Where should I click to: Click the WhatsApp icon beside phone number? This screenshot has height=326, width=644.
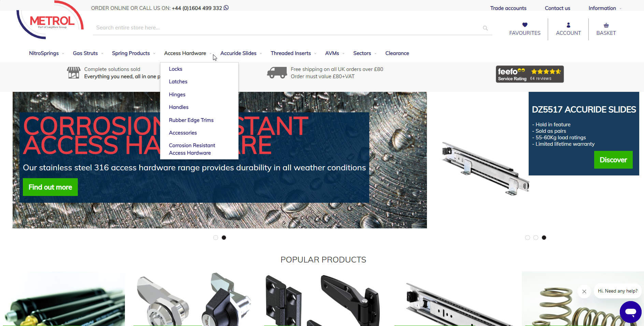coord(226,8)
